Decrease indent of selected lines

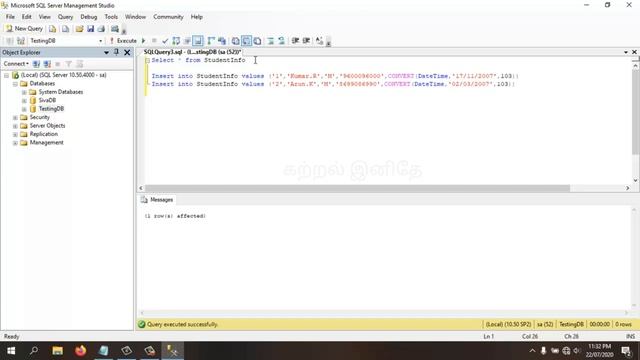(x=295, y=41)
